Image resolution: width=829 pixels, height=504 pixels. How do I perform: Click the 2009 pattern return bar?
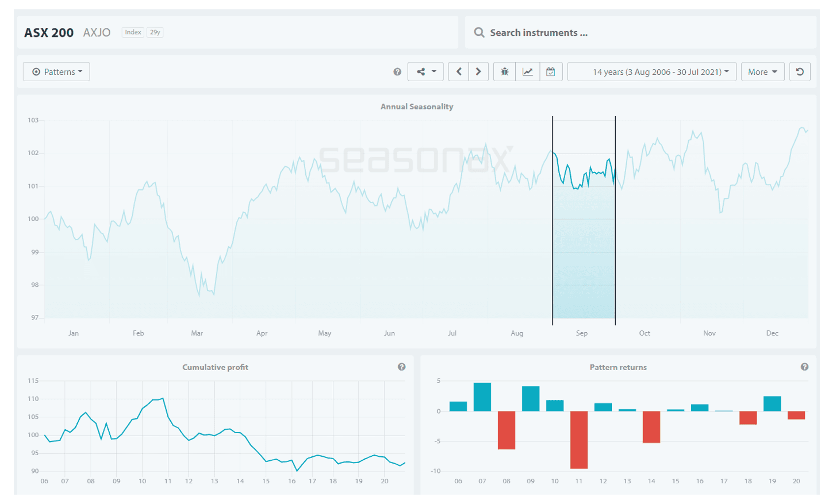(531, 399)
